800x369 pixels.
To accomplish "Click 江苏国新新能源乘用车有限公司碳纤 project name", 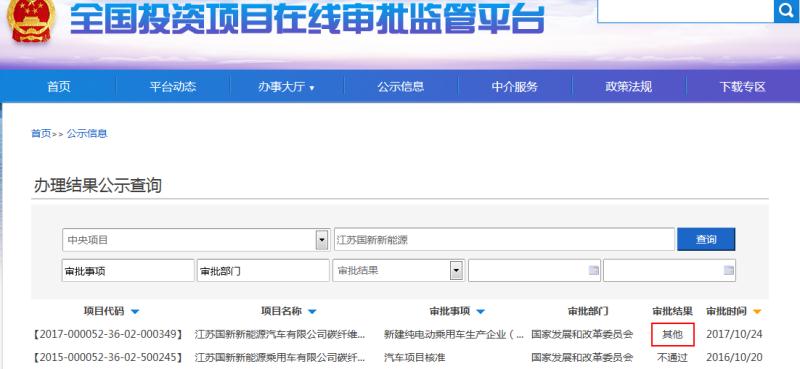I will [x=280, y=357].
